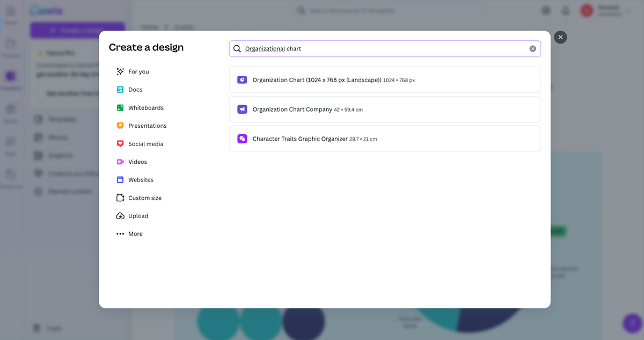Open the Whiteboards category icon
Image resolution: width=644 pixels, height=340 pixels.
tap(120, 108)
